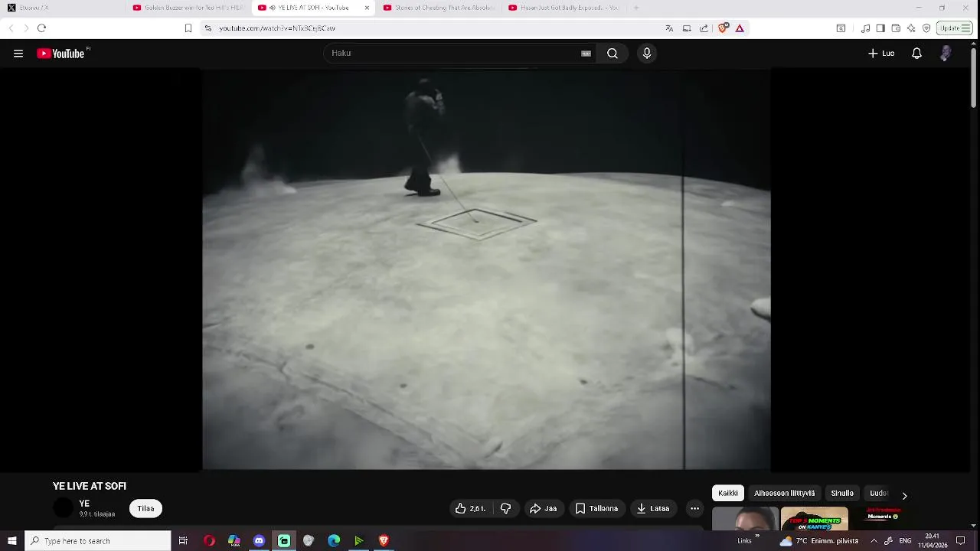The height and width of the screenshot is (551, 980).
Task: Open the translate page icon
Action: coord(669,28)
